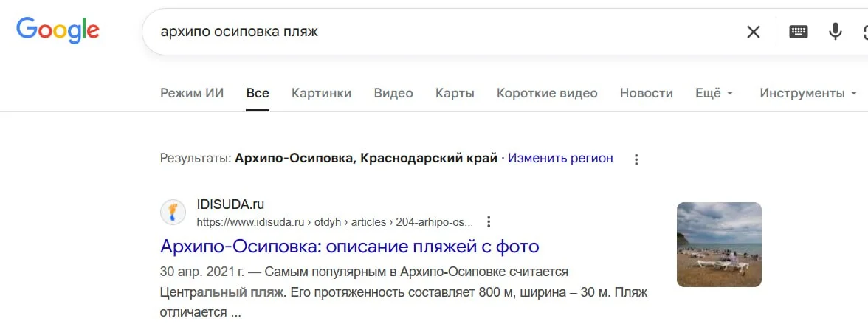
Task: Select the Все results tab
Action: 258,93
